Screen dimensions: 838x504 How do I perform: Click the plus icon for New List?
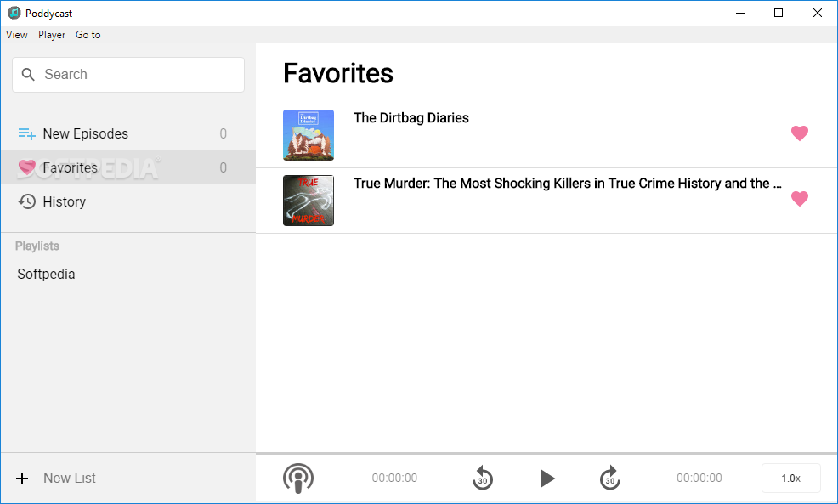pos(22,479)
